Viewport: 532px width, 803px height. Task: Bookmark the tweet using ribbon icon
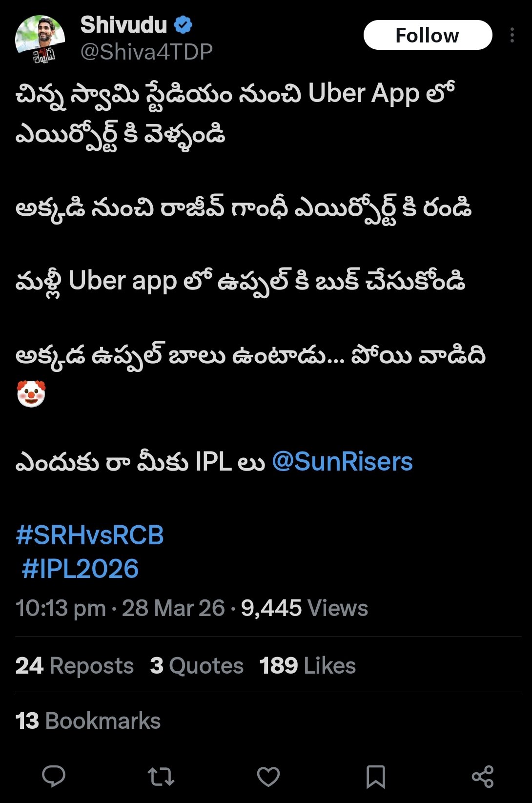[x=376, y=776]
